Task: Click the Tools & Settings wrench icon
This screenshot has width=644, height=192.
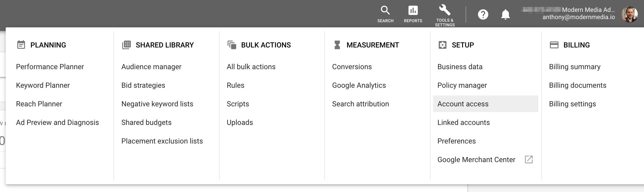Action: tap(445, 10)
